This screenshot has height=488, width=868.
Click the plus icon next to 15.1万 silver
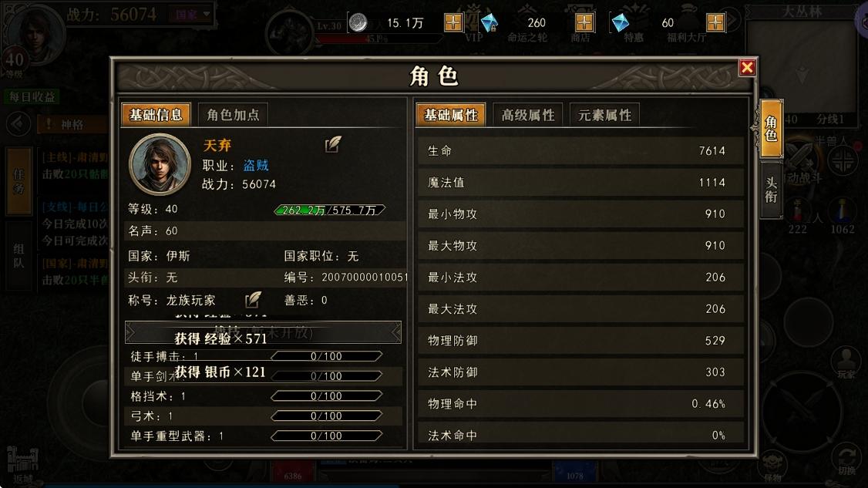pos(453,22)
